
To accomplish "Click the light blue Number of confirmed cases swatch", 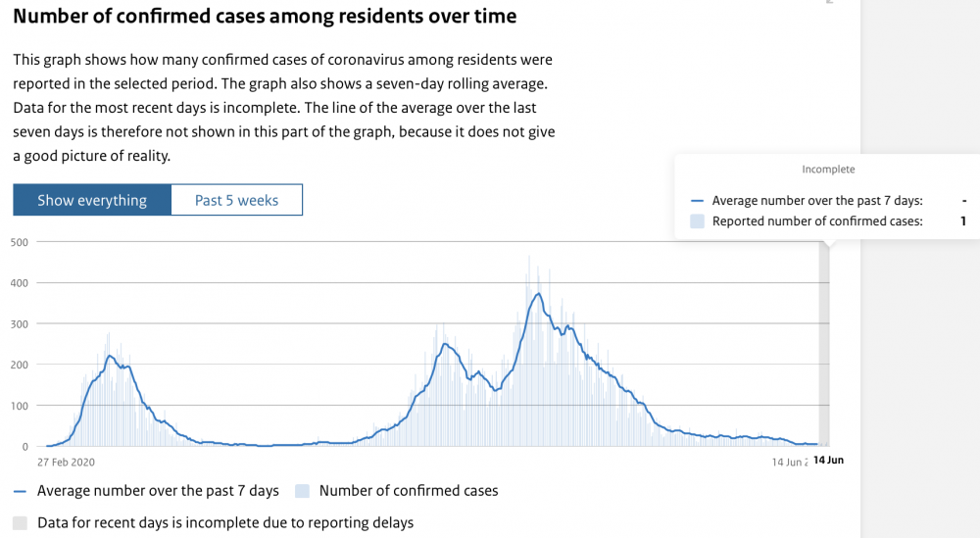I will [x=303, y=491].
